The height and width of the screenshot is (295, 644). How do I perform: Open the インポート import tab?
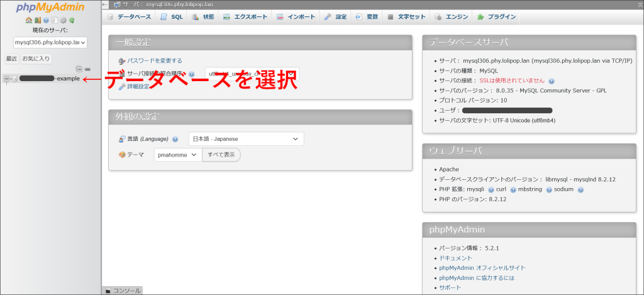click(296, 17)
